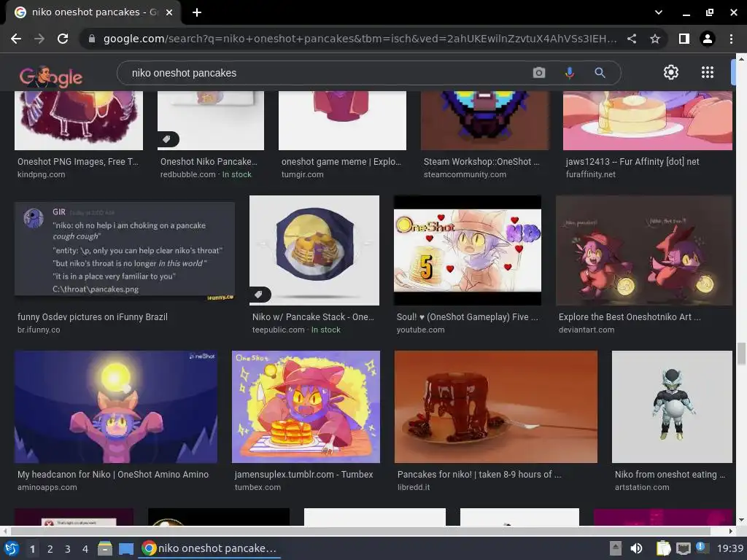Bookmark this page with the star
747x560 pixels.
pos(655,39)
